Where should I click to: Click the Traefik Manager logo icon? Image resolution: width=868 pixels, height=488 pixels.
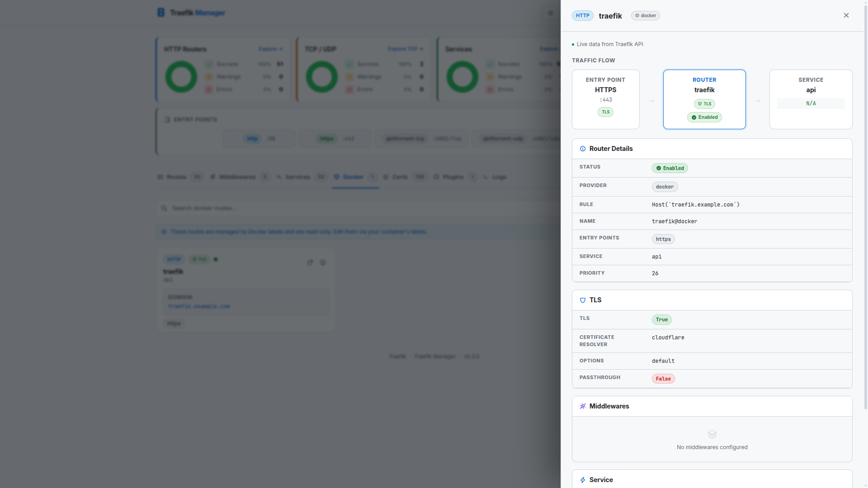[161, 13]
